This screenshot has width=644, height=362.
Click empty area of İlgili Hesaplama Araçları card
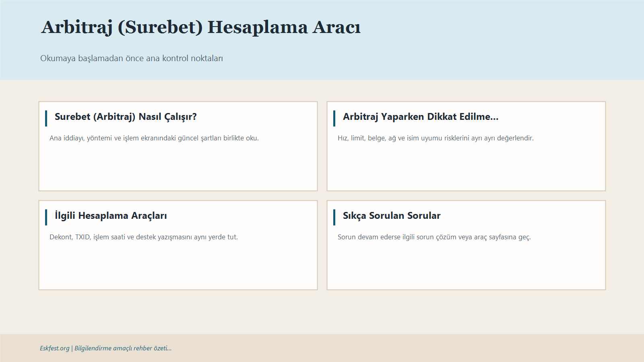[178, 265]
